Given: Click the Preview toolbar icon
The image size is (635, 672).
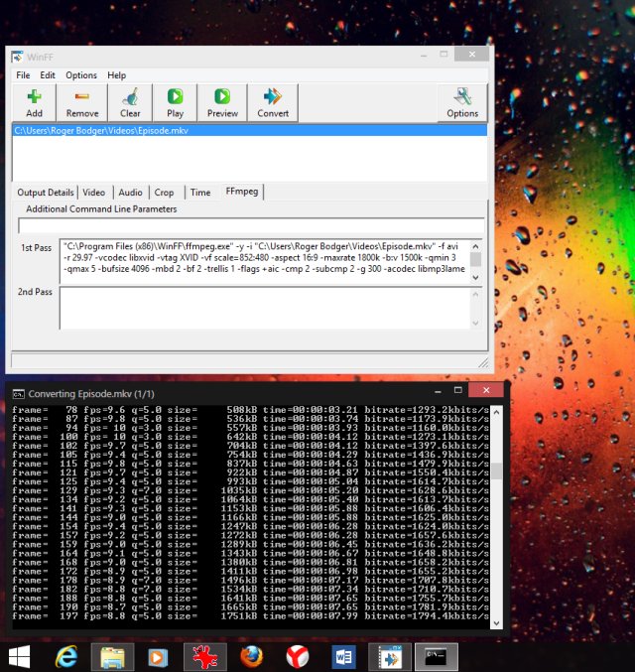Looking at the screenshot, I should click(x=222, y=102).
